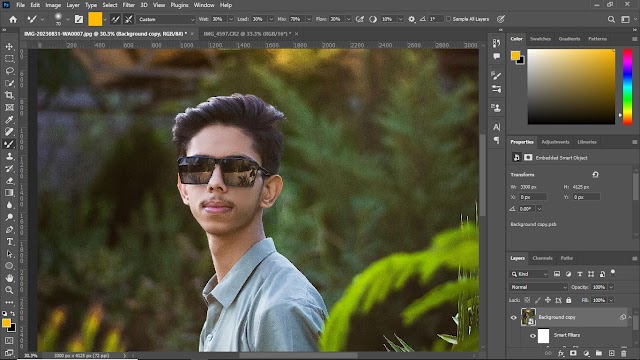Open the Flow percentage dropdown
This screenshot has height=360, width=640.
pyautogui.click(x=348, y=19)
